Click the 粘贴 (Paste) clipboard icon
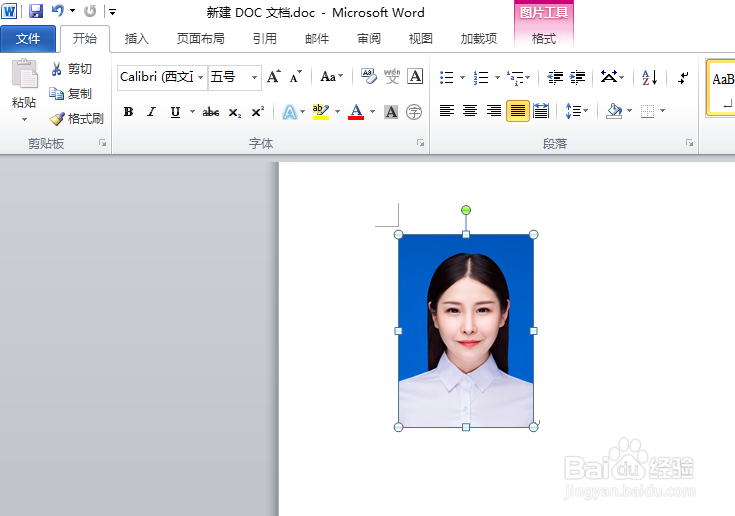This screenshot has width=735, height=516. 24,74
